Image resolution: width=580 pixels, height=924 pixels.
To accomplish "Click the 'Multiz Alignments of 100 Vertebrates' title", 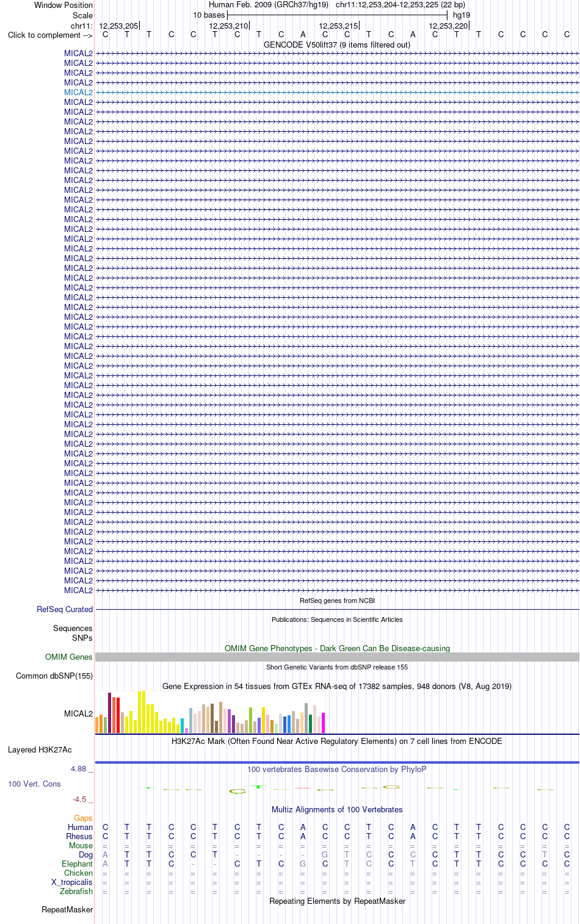I will (x=337, y=809).
